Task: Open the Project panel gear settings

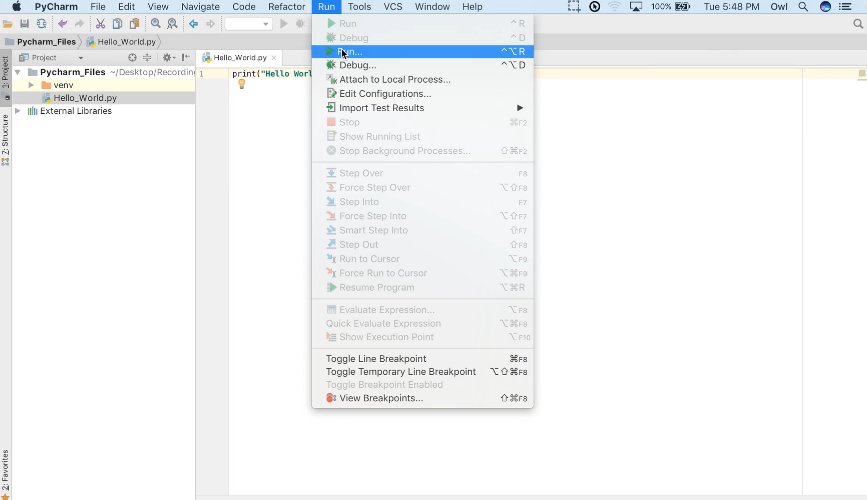Action: (x=168, y=58)
